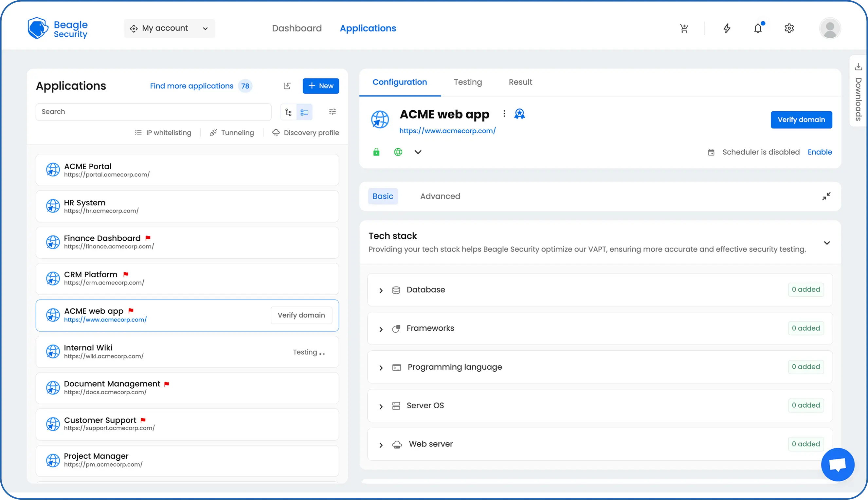Select the Configuration tab

400,82
